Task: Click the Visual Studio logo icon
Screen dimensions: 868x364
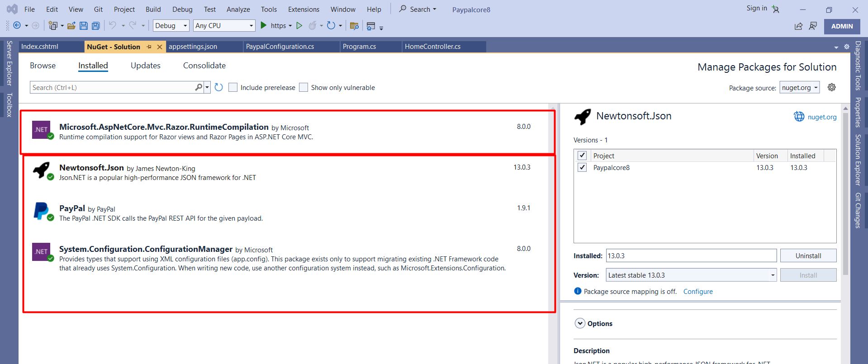Action: 12,9
